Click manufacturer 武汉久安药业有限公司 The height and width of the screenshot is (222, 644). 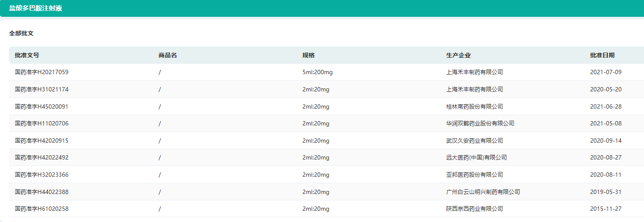475,141
